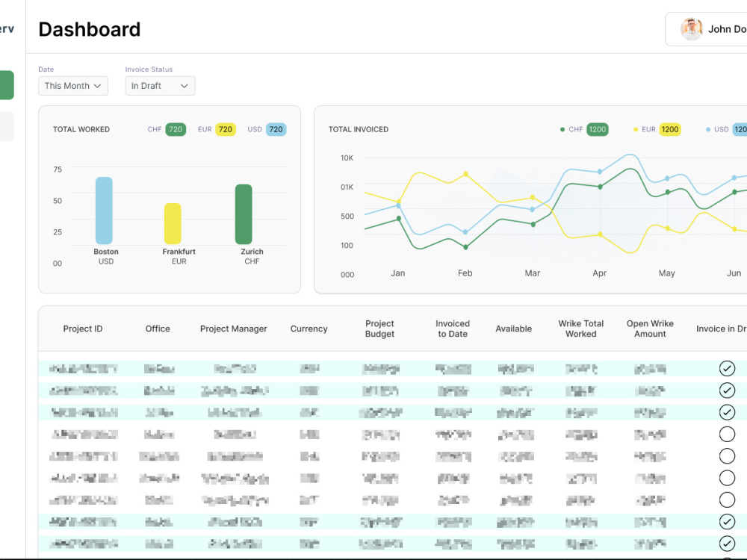Image resolution: width=747 pixels, height=560 pixels.
Task: Sort by the Project Manager column header
Action: pyautogui.click(x=233, y=329)
